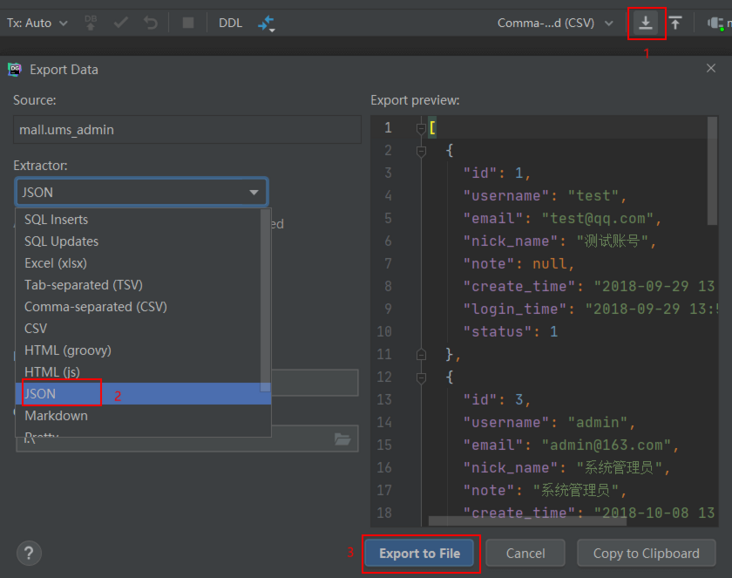Collapse the first JSON object at line 2
Viewport: 732px width, 578px height.
[x=421, y=150]
